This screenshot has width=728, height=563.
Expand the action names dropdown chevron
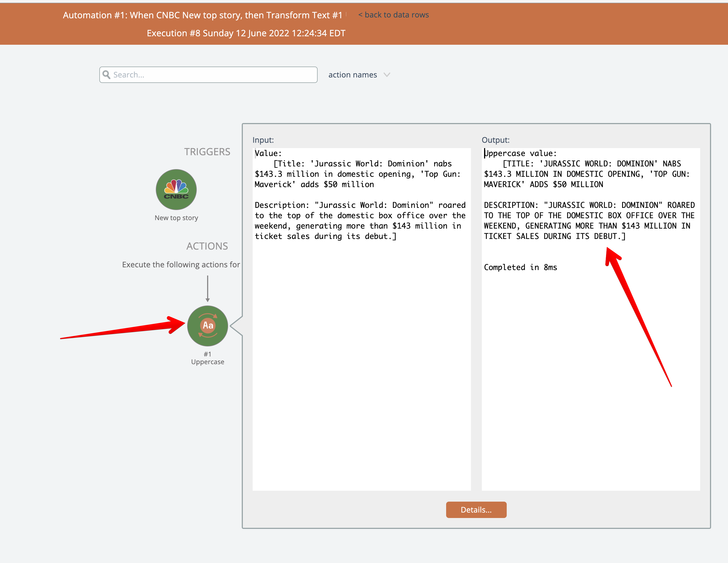pyautogui.click(x=387, y=75)
